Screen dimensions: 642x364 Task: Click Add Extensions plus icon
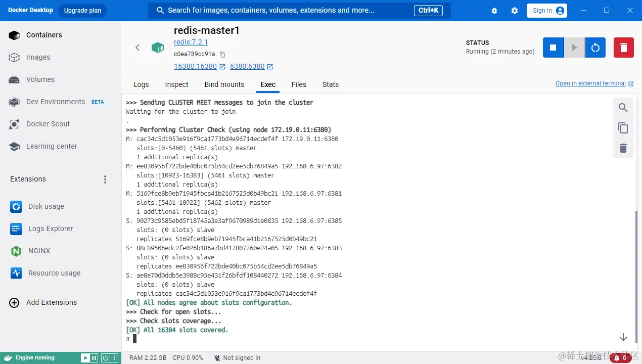pos(14,302)
